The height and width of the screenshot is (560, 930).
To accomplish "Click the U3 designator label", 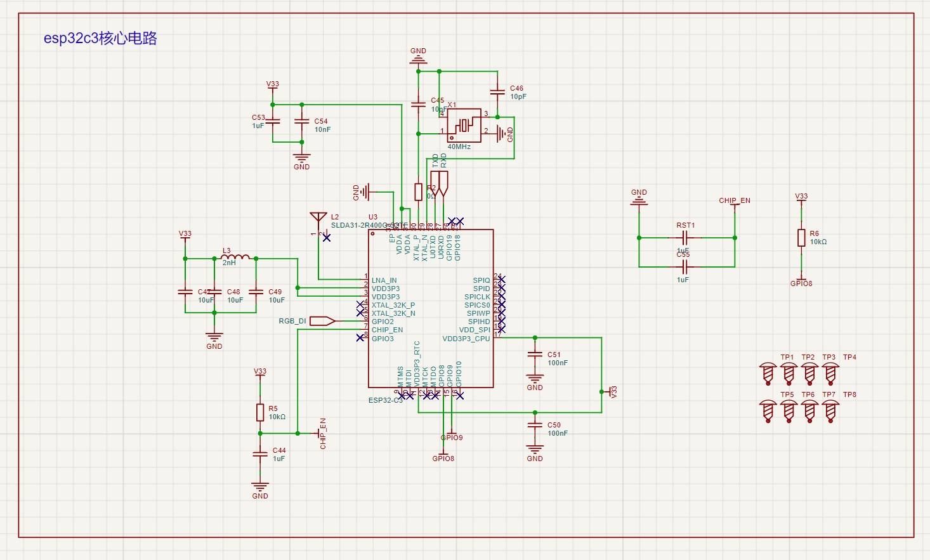I will pyautogui.click(x=373, y=217).
